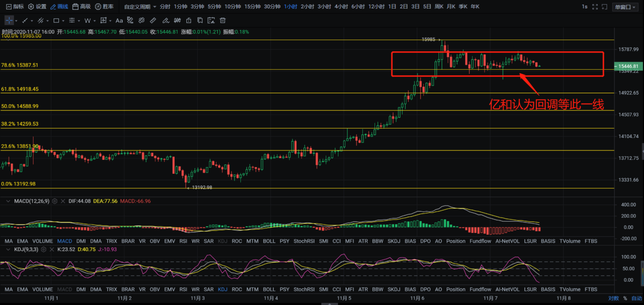Close the KDJ indicator with X
The image size is (644, 305).
(51, 249)
